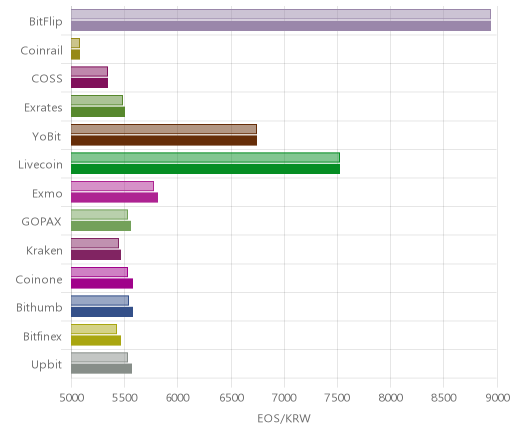The image size is (512, 436).
Task: Click the Livecoin axis label
Action: point(40,164)
